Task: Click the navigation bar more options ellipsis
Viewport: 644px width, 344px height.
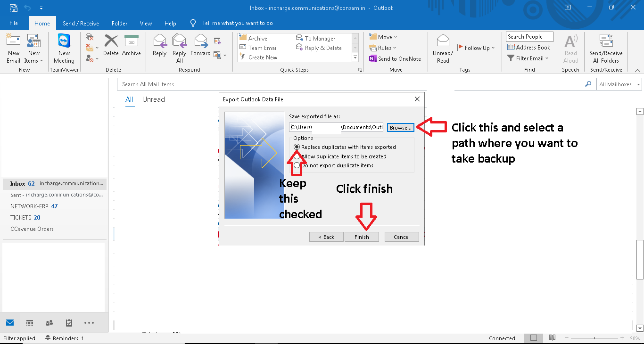Action: click(89, 323)
